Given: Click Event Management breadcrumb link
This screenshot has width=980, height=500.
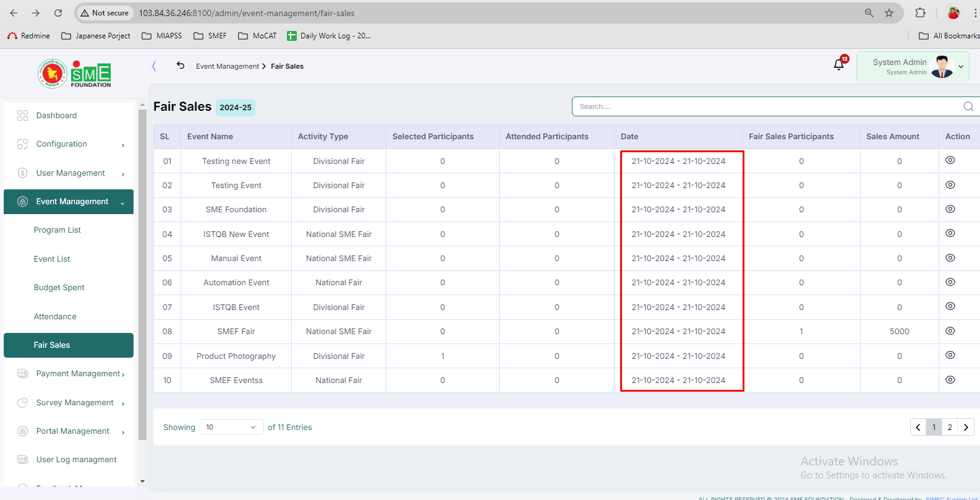Looking at the screenshot, I should click(x=228, y=66).
